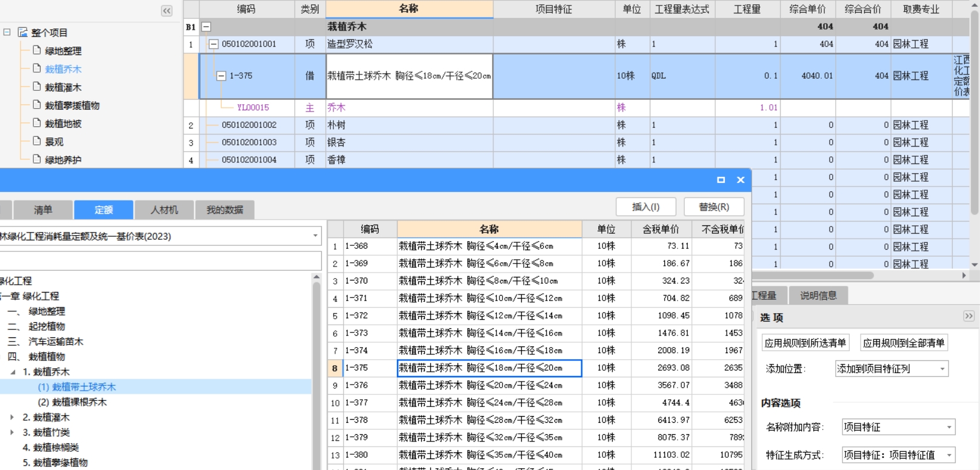Click the 项目特征 column header
The height and width of the screenshot is (470, 980).
(x=553, y=9)
